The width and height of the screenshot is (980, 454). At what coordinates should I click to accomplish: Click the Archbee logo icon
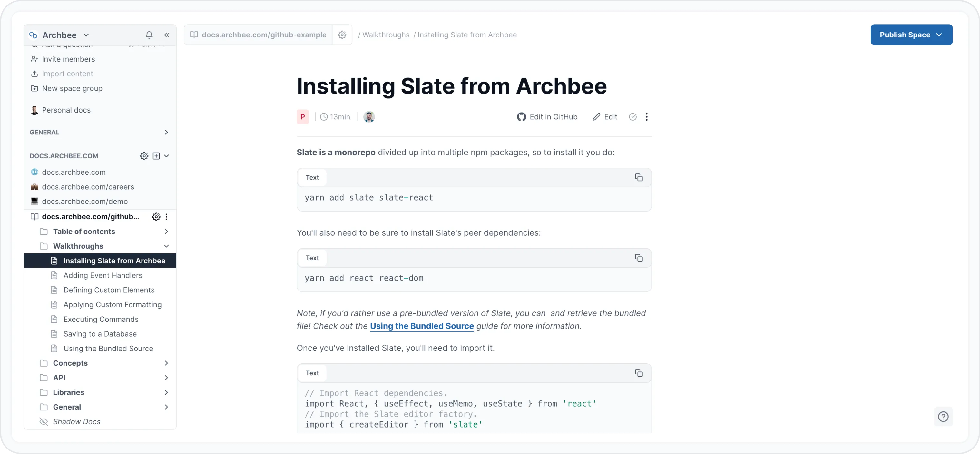(34, 35)
